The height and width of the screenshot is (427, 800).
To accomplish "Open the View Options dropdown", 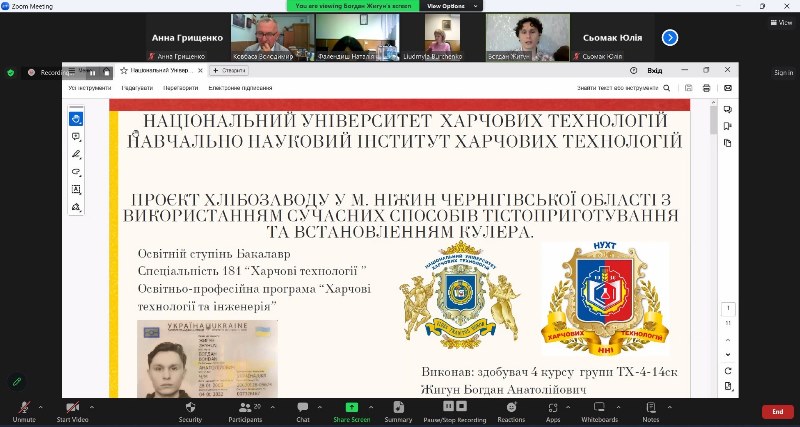I will point(452,6).
